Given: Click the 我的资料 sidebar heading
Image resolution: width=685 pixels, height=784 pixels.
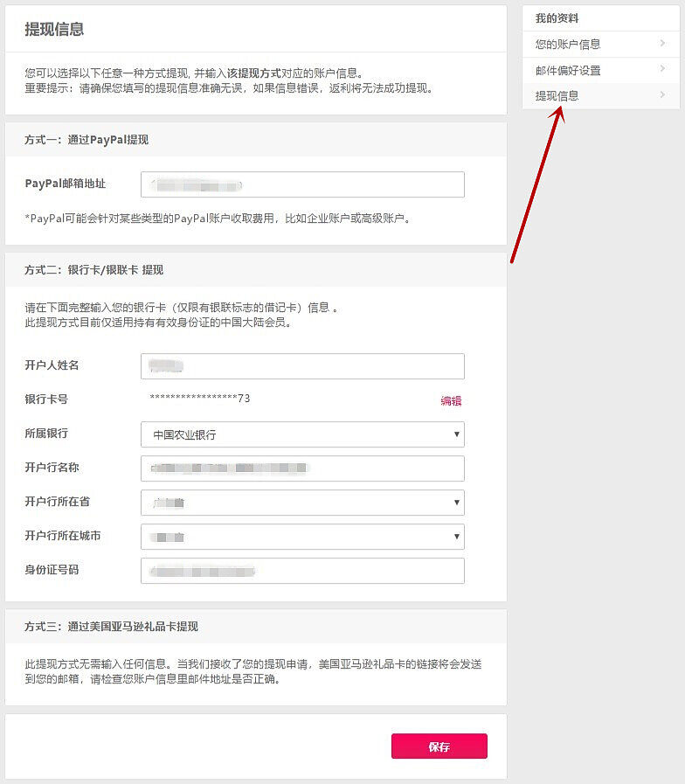Looking at the screenshot, I should click(x=557, y=18).
